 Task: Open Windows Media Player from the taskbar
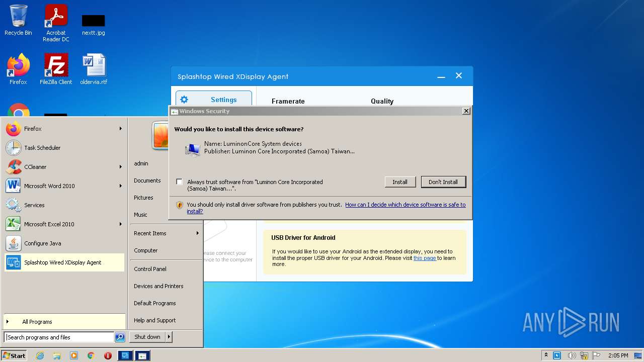click(74, 355)
